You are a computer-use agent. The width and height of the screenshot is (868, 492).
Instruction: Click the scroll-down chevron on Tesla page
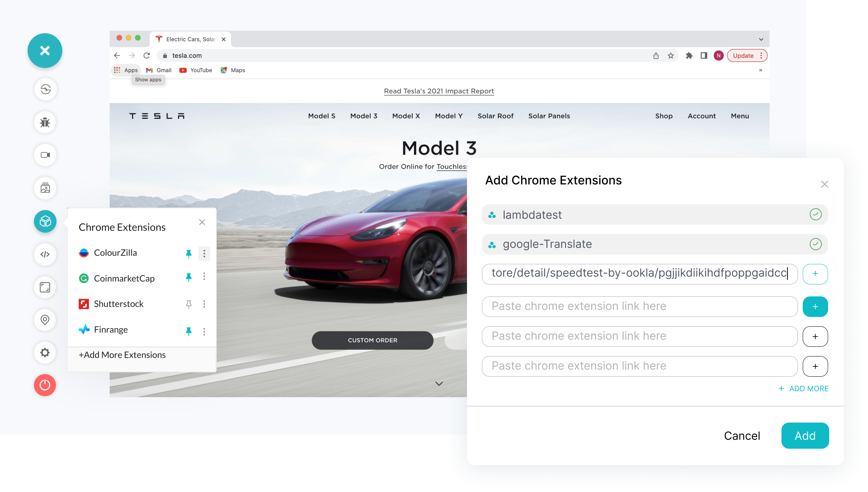pos(439,383)
